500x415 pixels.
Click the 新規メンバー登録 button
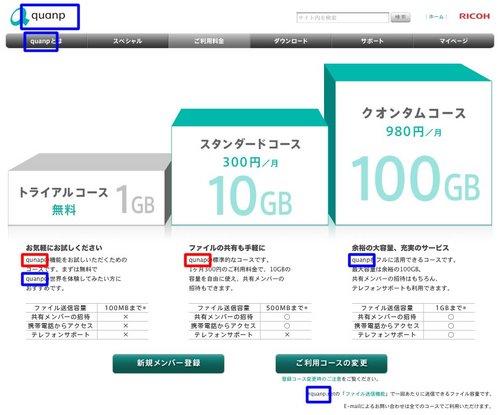point(168,363)
